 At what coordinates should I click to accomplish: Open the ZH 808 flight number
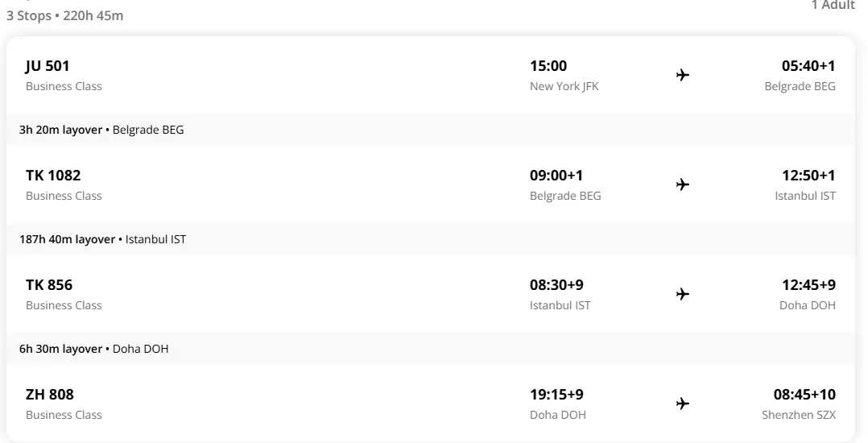click(x=50, y=395)
